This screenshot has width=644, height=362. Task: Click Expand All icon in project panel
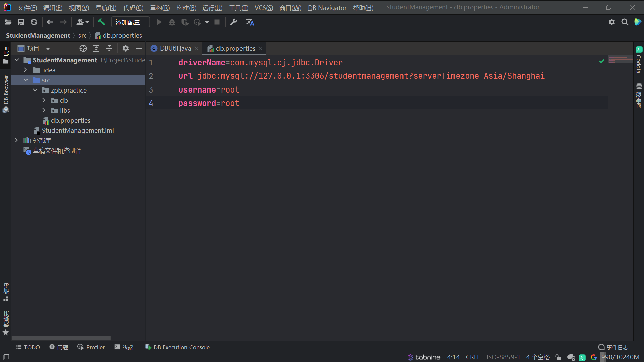click(96, 49)
